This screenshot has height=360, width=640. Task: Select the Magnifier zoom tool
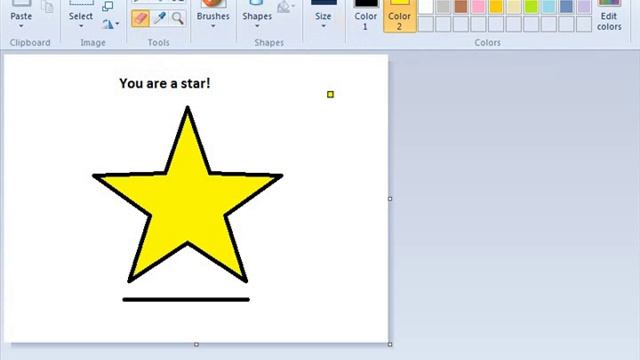pyautogui.click(x=177, y=18)
